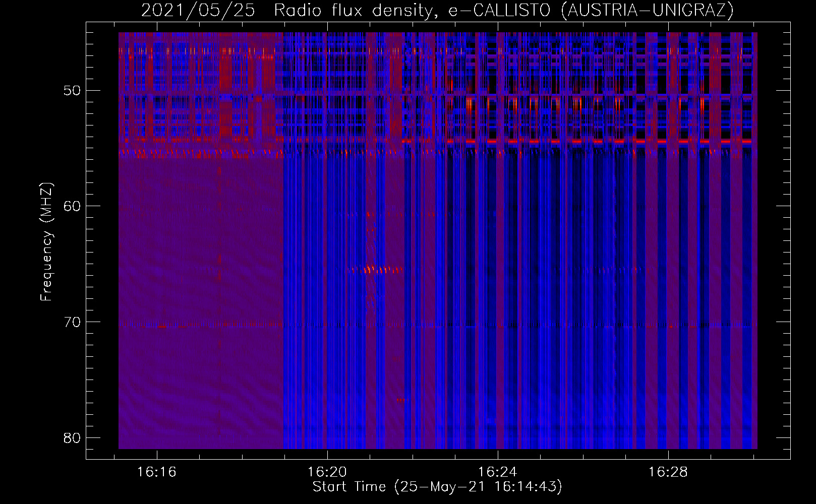Screen dimensions: 816x504
Task: Click the 16:24 time tick label
Action: coord(498,472)
